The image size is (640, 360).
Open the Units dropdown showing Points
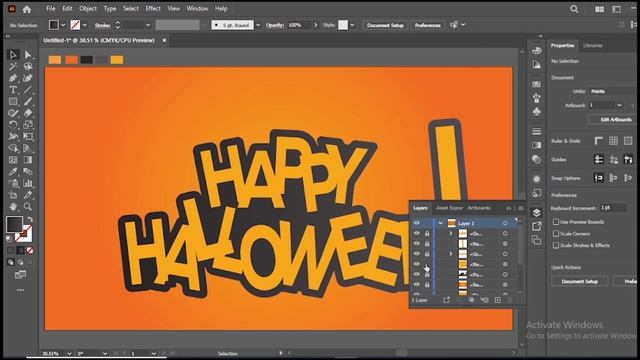click(612, 91)
